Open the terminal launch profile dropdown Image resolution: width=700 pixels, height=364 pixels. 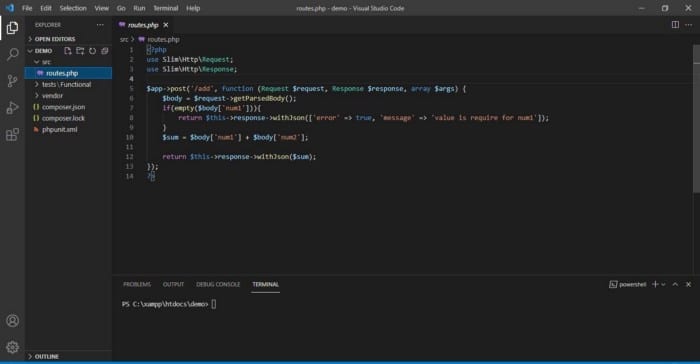[663, 285]
